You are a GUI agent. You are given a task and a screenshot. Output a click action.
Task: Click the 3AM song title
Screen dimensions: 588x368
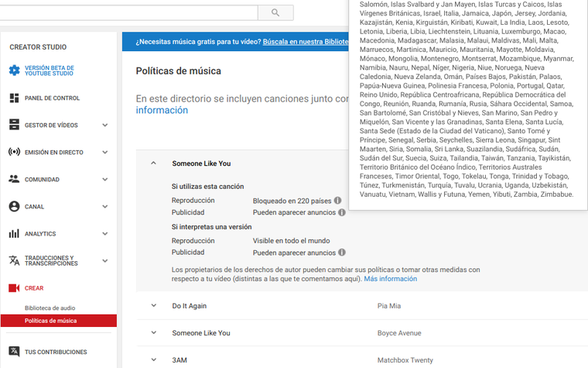(x=179, y=359)
